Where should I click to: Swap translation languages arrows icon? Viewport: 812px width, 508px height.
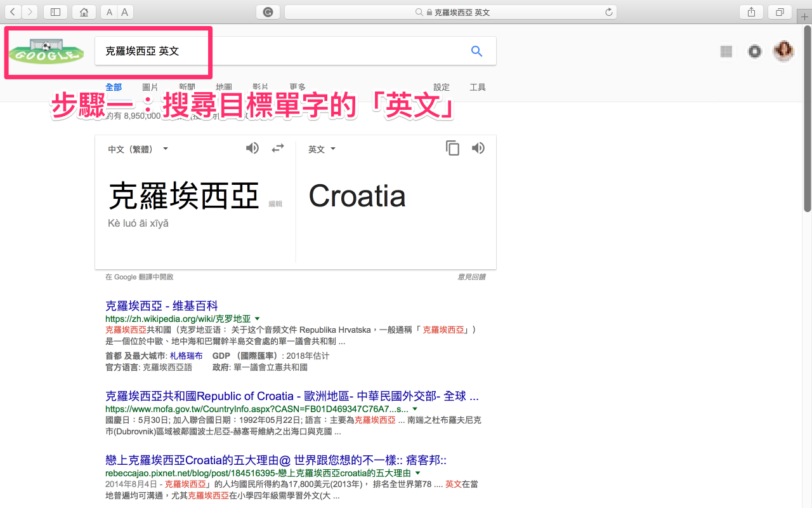pyautogui.click(x=278, y=149)
